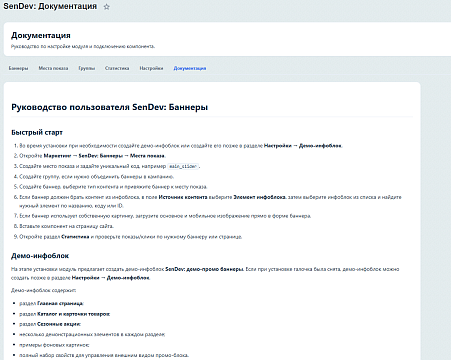Click bullet "раздел Главная страница"

tap(51, 304)
